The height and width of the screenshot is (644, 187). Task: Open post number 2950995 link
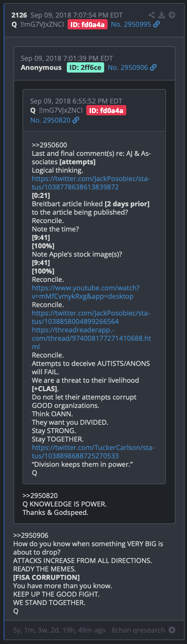click(131, 24)
